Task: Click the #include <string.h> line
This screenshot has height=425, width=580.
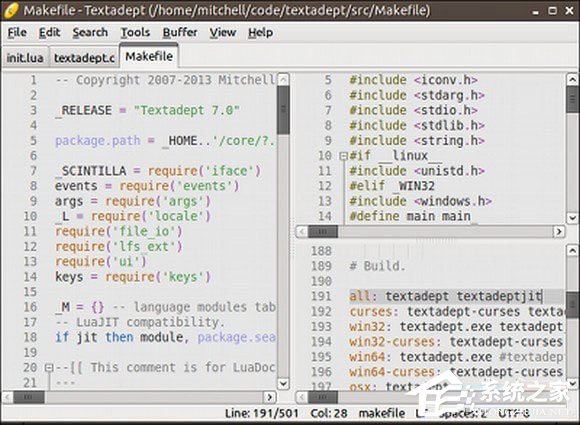Action: pos(417,141)
